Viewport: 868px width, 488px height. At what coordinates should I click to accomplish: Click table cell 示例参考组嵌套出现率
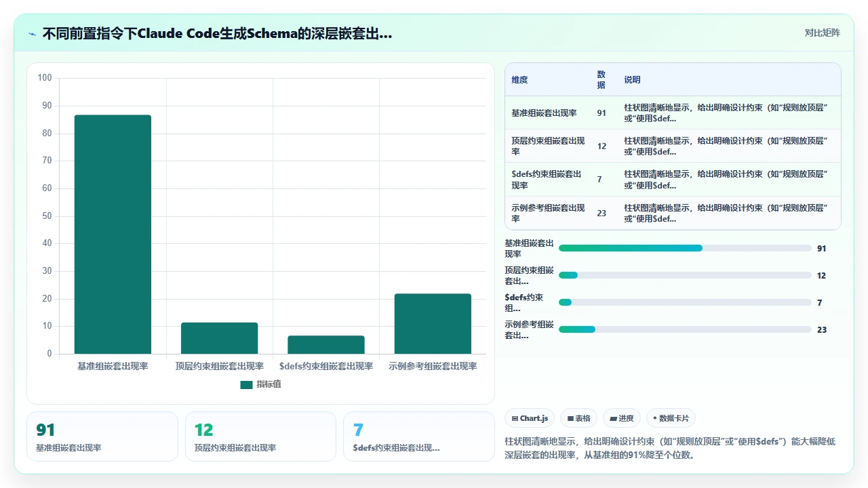tap(548, 213)
